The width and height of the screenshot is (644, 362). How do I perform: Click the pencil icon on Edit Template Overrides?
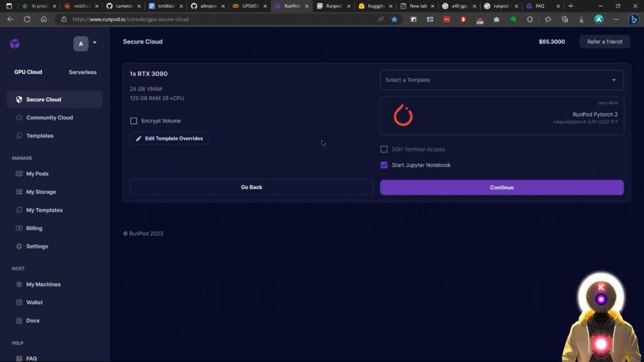[x=138, y=139]
